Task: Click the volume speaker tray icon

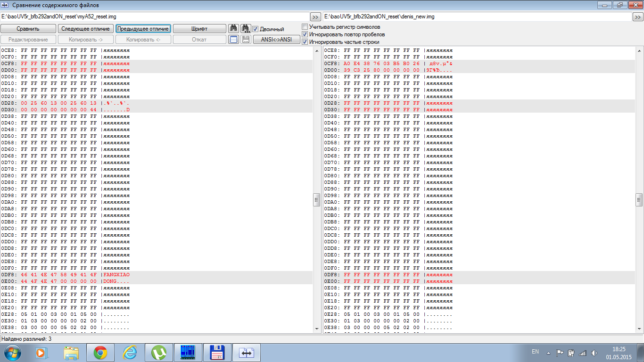Action: 594,352
